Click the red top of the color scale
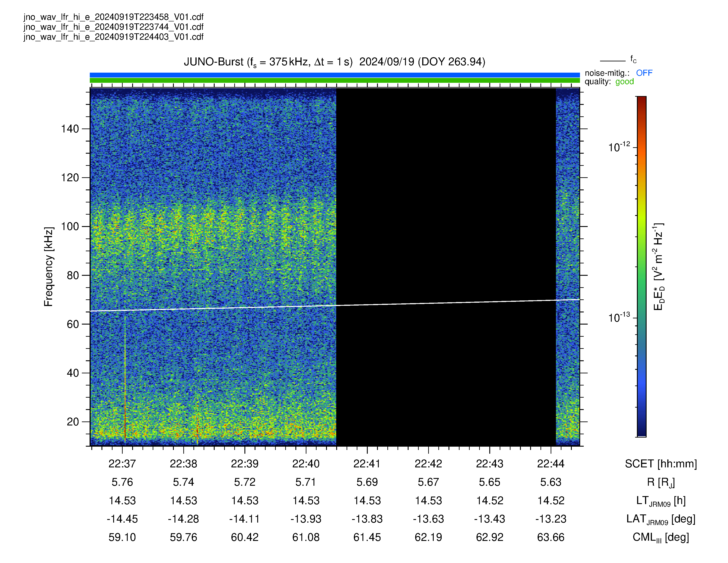The height and width of the screenshot is (563, 728). pos(642,103)
